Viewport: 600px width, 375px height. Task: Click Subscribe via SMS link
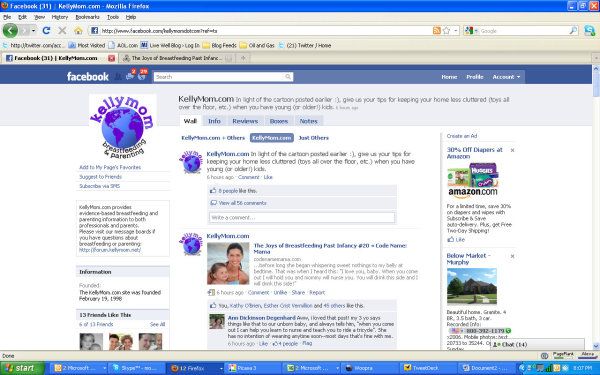coord(99,186)
